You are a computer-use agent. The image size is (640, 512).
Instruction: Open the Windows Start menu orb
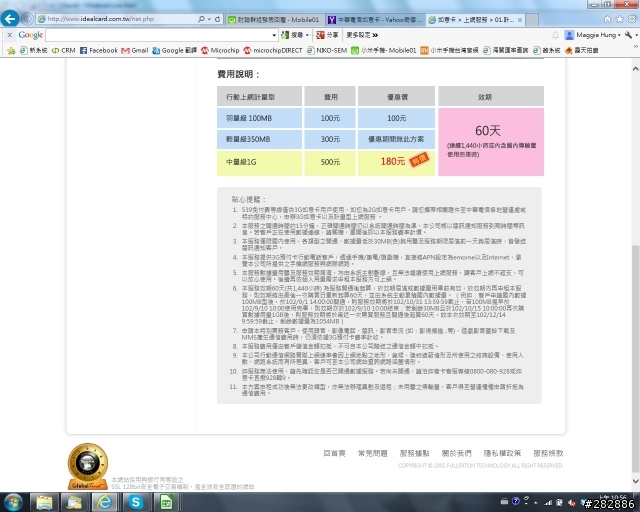(x=13, y=502)
